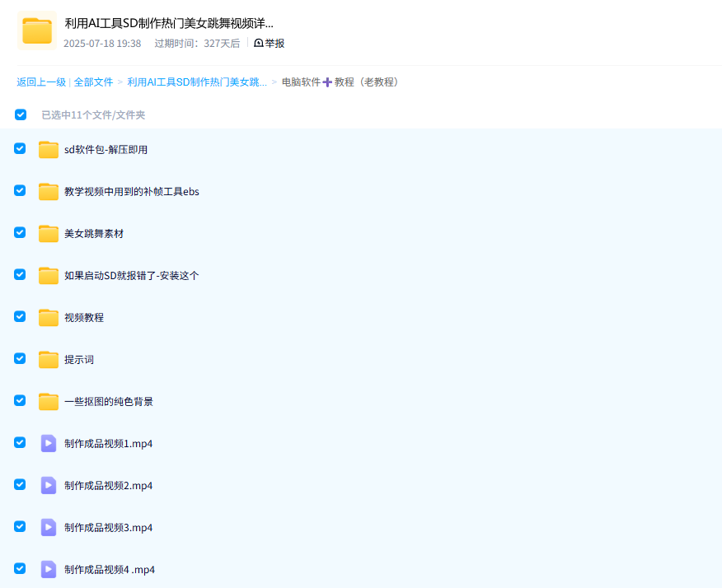722x588 pixels.
Task: Open 全部文件 breadcrumb link
Action: pos(93,82)
